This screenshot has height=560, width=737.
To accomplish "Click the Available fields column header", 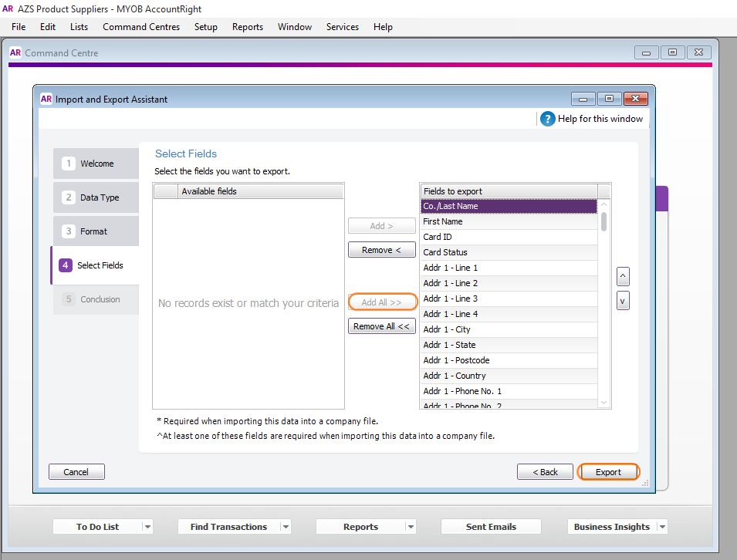I will [261, 191].
